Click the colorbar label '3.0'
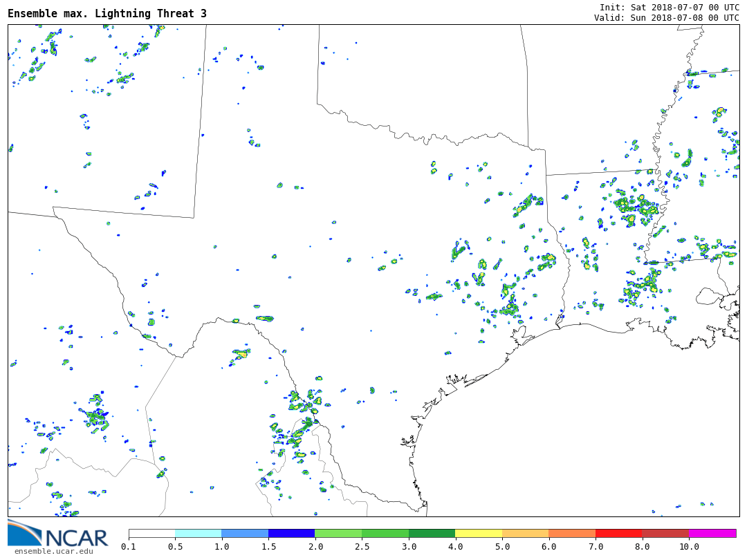 409,547
